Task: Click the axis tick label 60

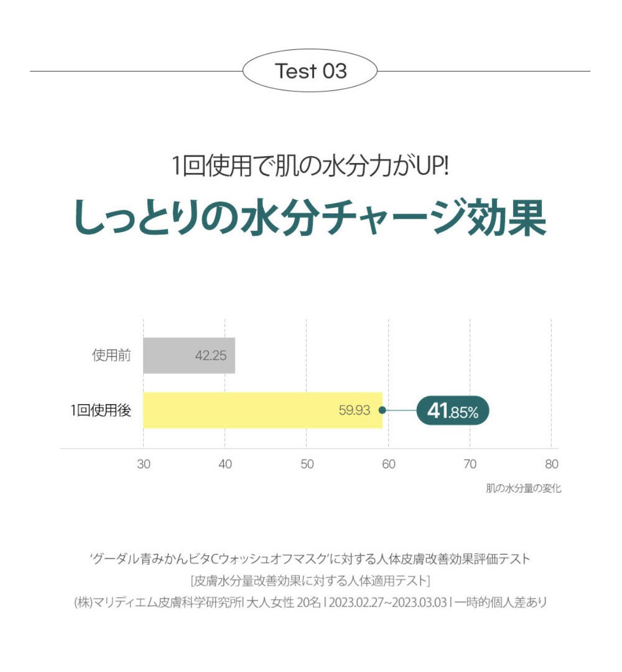Action: point(389,464)
